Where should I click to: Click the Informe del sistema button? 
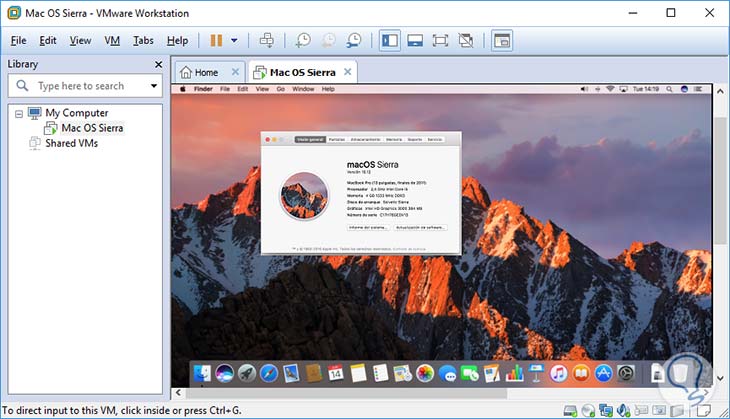[368, 227]
